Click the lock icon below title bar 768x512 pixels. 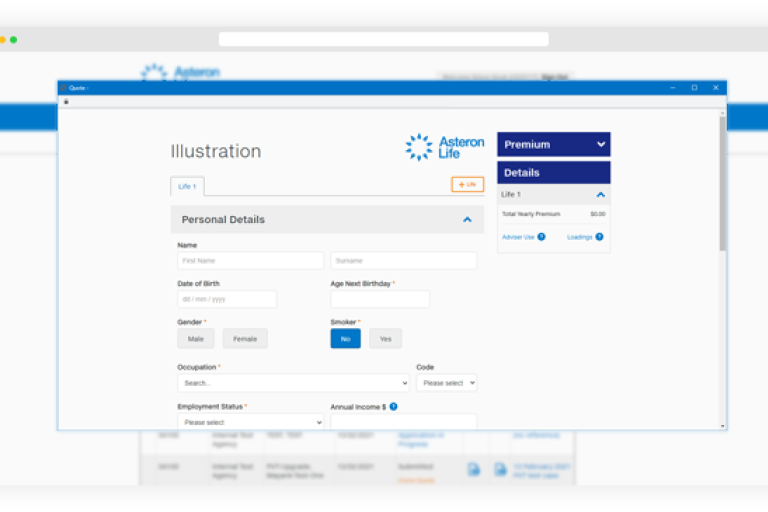pyautogui.click(x=66, y=101)
